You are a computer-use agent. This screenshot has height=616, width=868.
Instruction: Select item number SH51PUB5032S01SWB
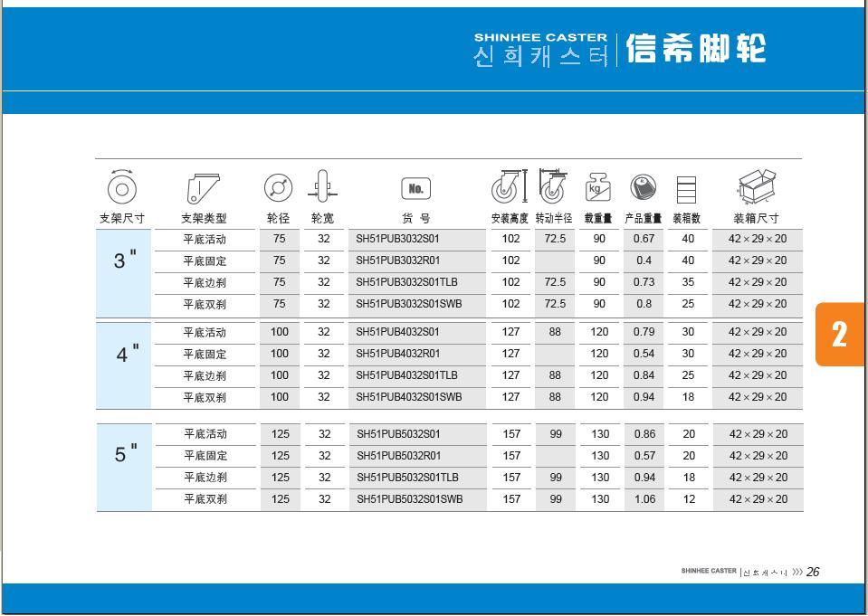(x=409, y=499)
